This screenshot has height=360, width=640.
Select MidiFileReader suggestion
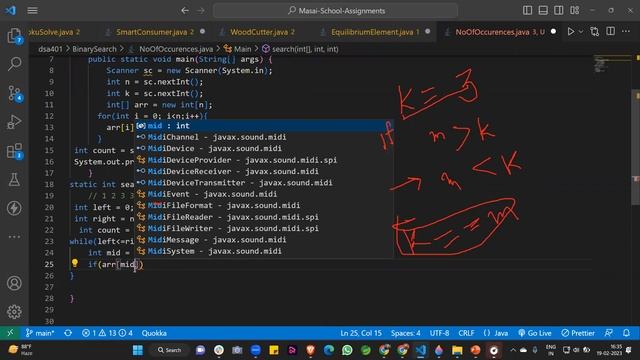264,217
